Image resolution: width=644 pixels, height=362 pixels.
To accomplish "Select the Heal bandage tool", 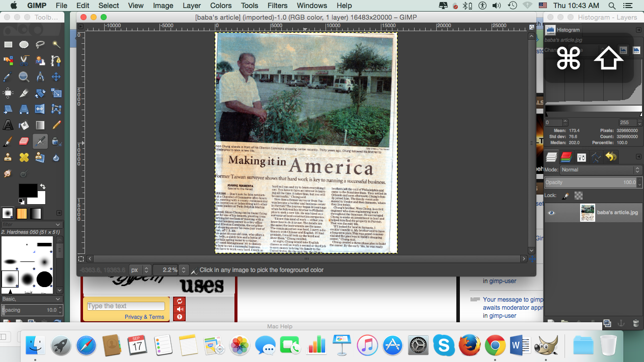I will [x=24, y=157].
